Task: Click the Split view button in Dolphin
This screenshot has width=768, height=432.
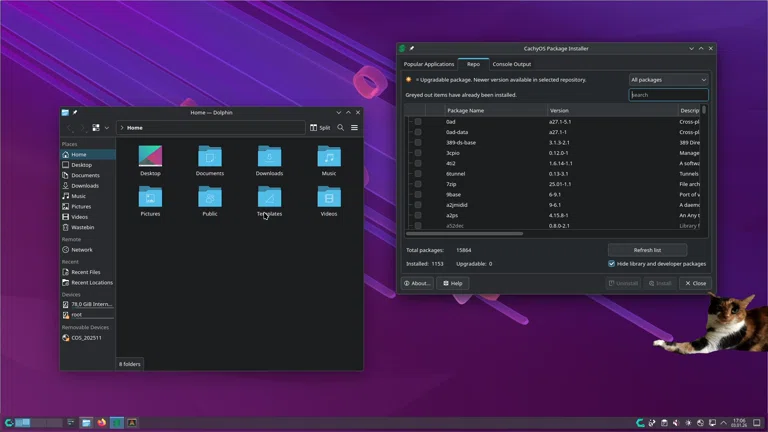Action: coord(320,127)
